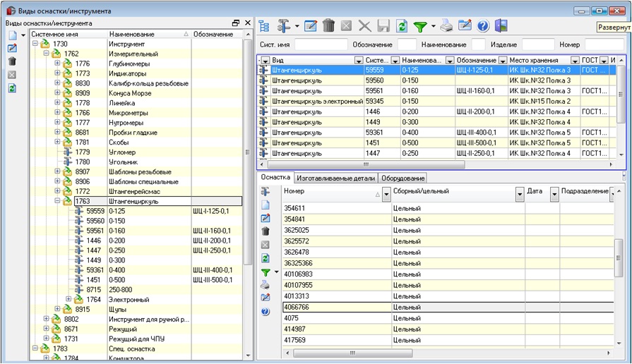
Task: Open the Вид column filter dropdown
Action: pos(358,61)
